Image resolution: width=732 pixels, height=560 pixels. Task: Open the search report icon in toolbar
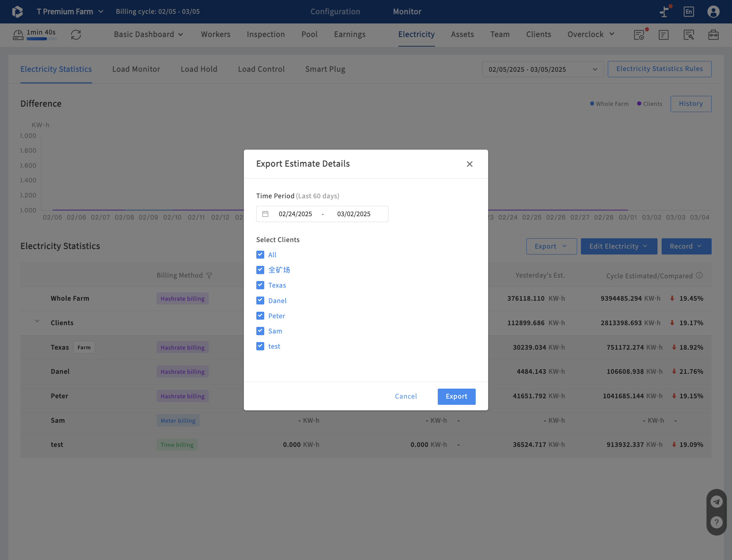(x=689, y=35)
